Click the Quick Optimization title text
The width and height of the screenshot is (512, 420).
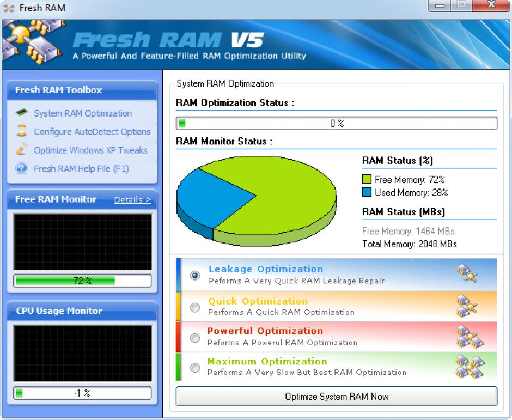click(x=258, y=301)
